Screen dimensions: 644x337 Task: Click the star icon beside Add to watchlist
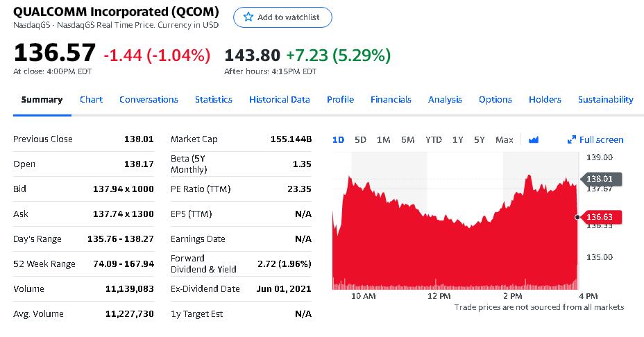(x=248, y=17)
